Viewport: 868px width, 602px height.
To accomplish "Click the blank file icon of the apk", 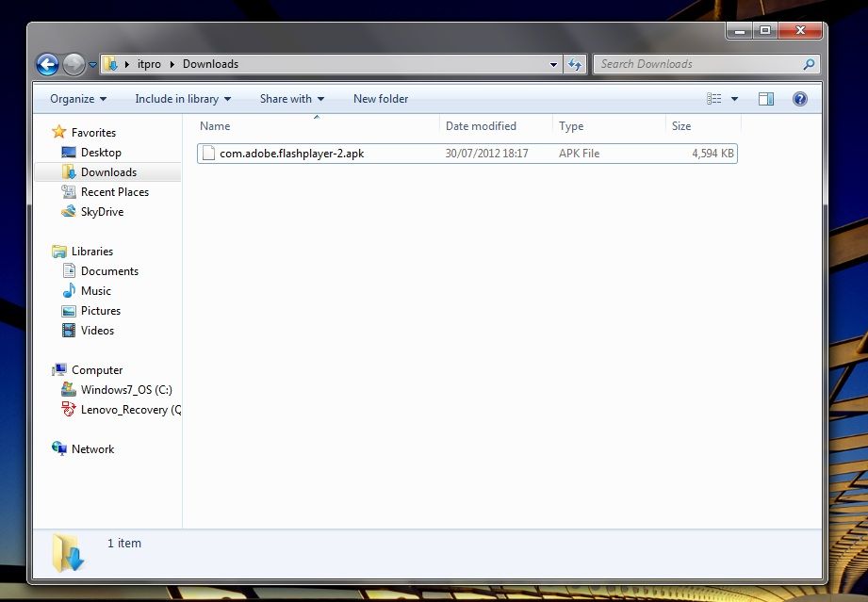I will (x=208, y=154).
